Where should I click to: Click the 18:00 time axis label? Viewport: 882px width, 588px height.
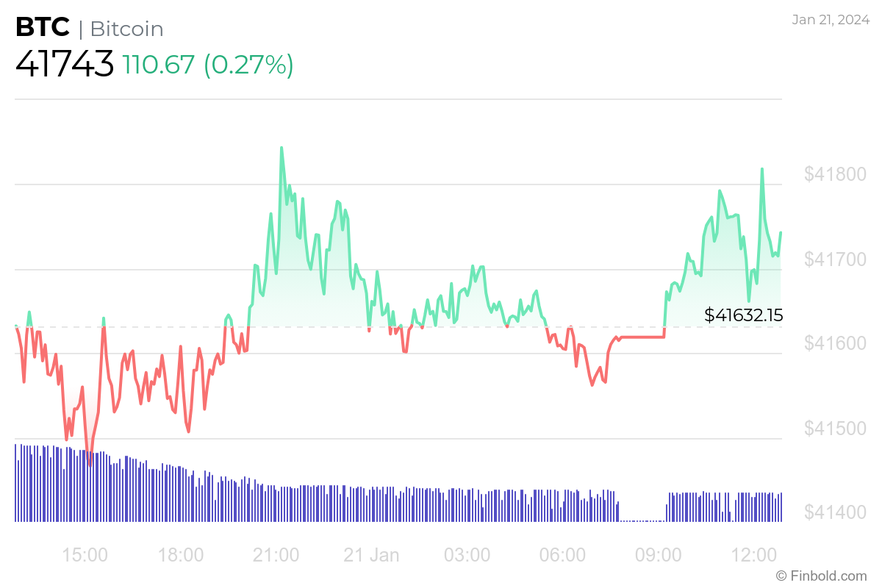tap(181, 554)
